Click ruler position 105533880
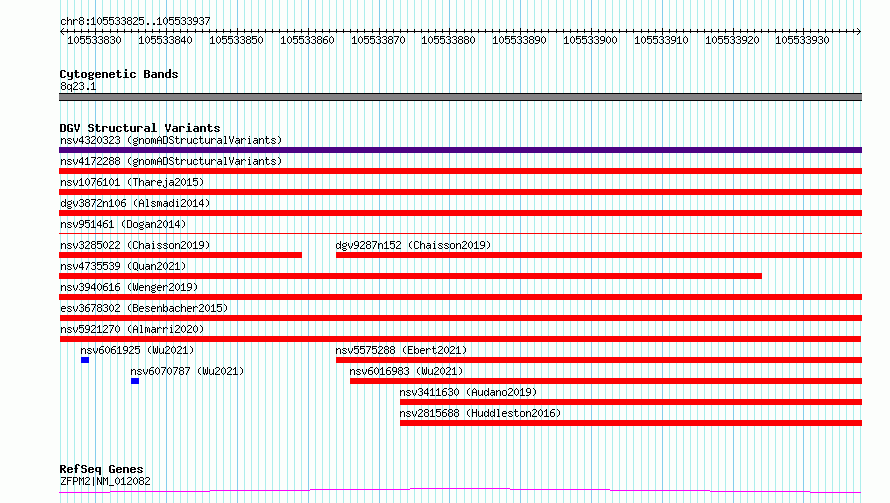This screenshot has width=890, height=503. pyautogui.click(x=448, y=40)
